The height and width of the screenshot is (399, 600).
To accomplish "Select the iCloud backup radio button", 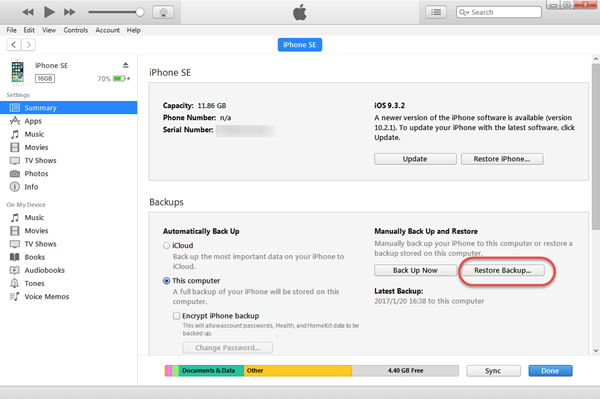I will click(166, 246).
